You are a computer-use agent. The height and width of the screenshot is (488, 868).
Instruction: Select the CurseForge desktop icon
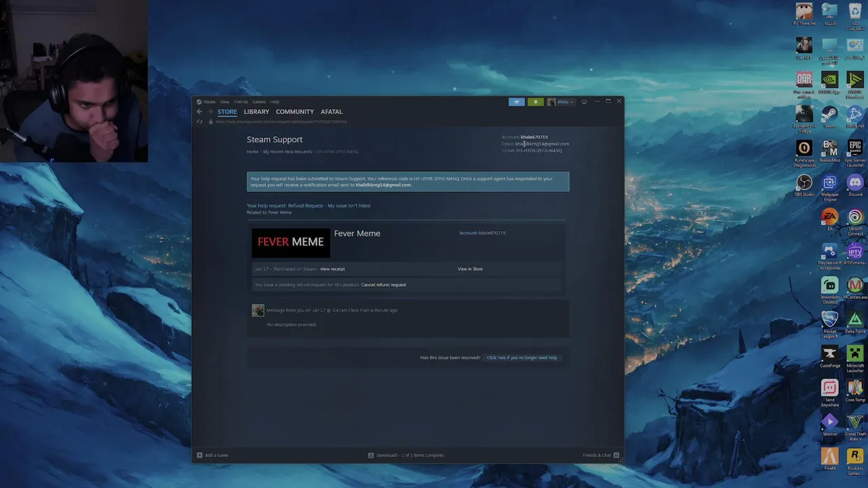pos(829,357)
